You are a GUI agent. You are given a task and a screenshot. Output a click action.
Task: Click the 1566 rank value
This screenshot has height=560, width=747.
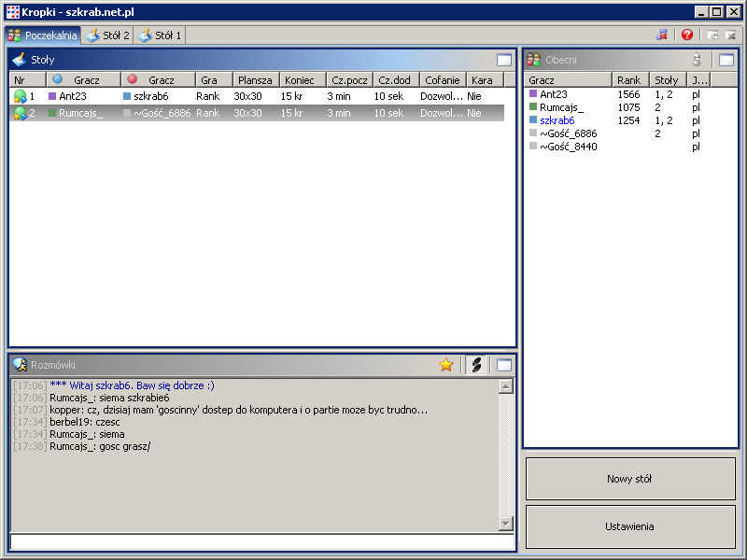pyautogui.click(x=628, y=94)
